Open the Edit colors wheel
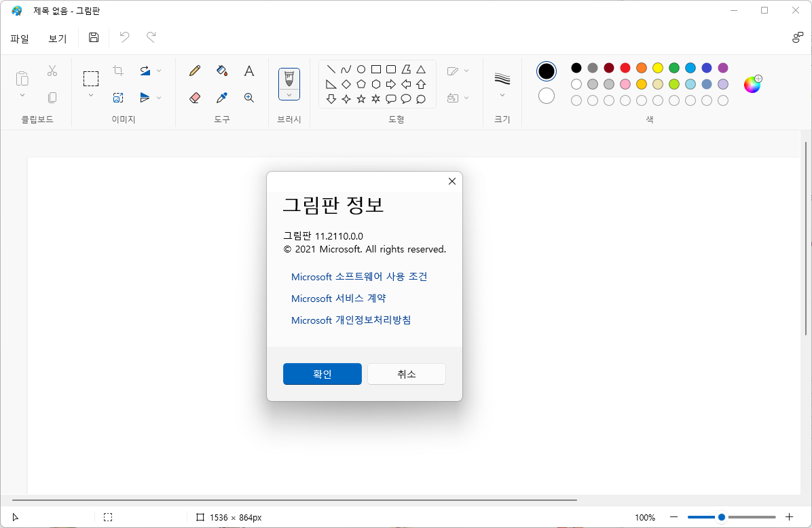Screen dimensions: 812x528 coord(752,84)
